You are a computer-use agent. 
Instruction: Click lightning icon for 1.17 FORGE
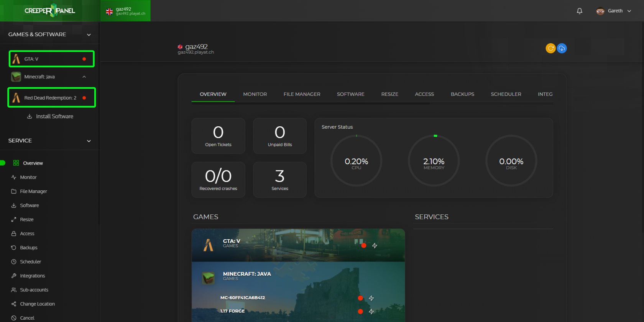tap(371, 311)
